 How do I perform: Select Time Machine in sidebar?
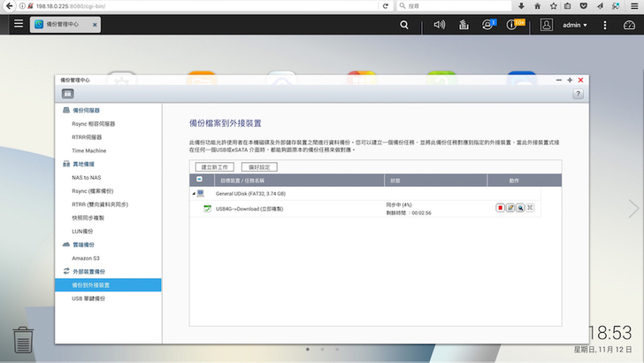tap(89, 151)
